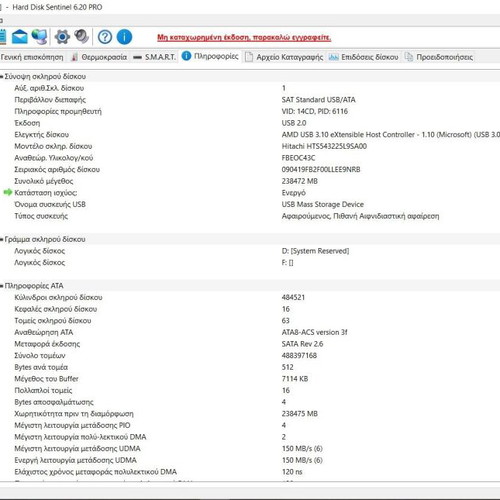This screenshot has height=500, width=500.
Task: Open the S.M.A.R.T. tab
Action: pyautogui.click(x=160, y=57)
